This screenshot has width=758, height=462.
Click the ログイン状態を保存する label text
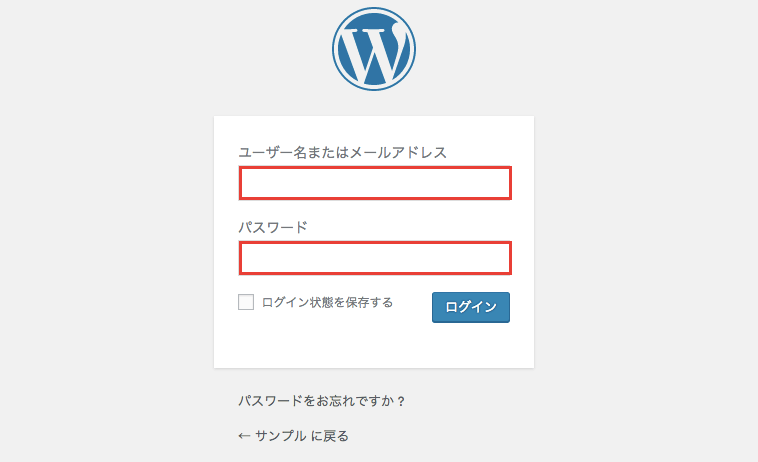point(327,302)
